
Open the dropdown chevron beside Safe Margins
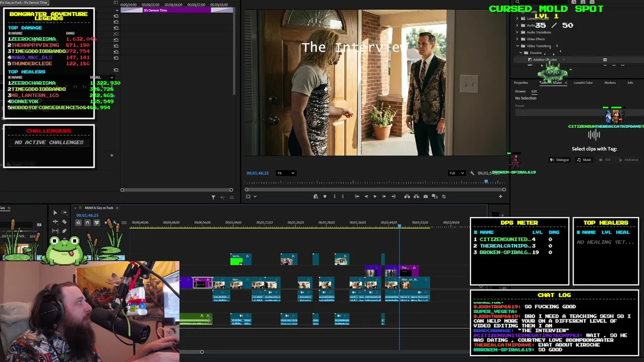click(255, 197)
